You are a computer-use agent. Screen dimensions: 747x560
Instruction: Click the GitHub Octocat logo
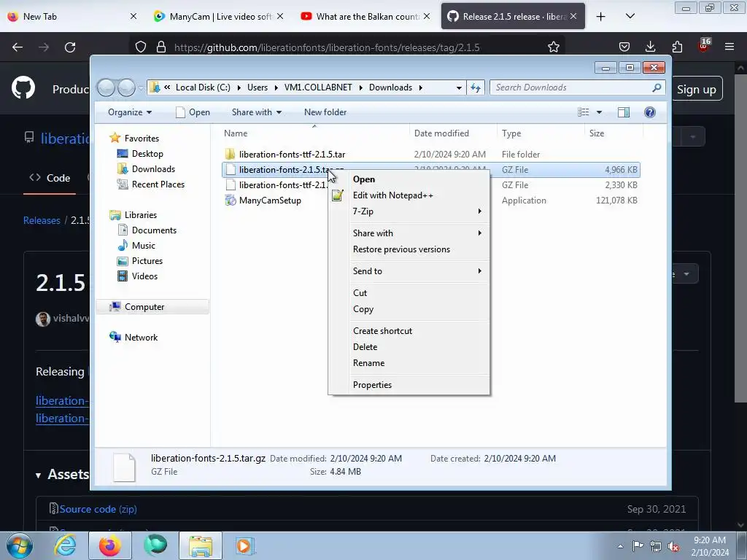[23, 88]
